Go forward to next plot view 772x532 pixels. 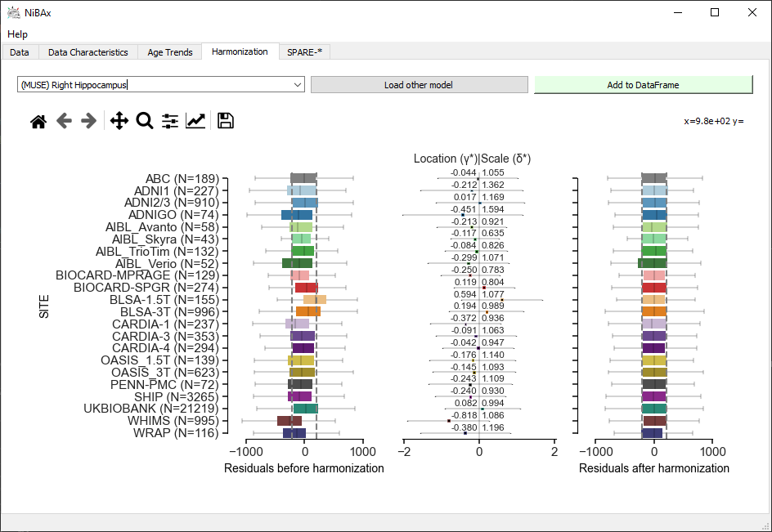click(88, 121)
